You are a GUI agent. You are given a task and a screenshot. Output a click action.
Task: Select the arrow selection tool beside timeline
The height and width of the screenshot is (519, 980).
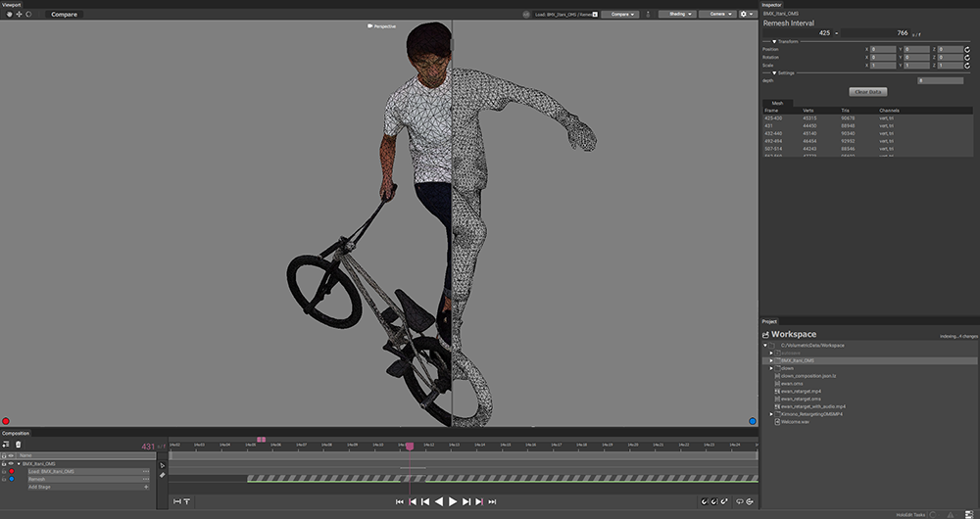coord(163,465)
